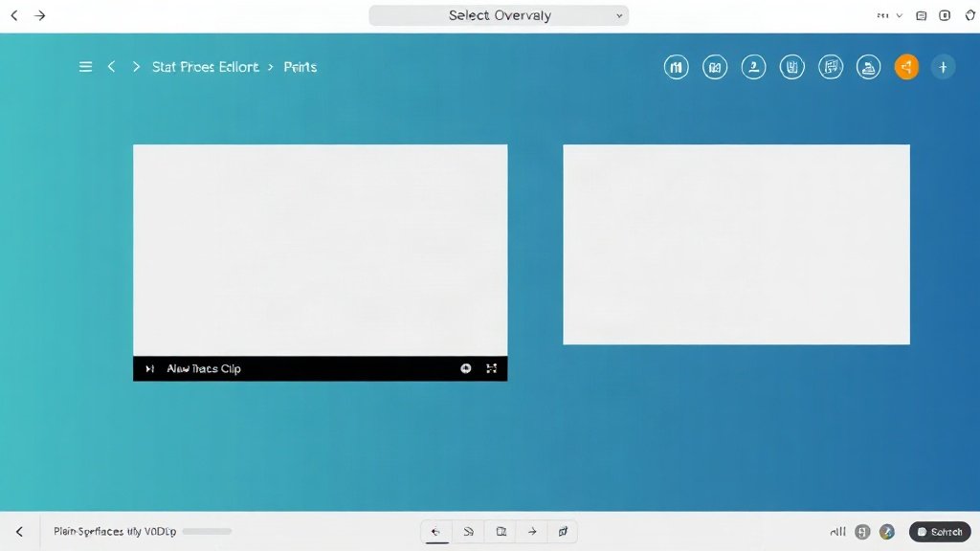Click the double curved arrow tool in bottom toolbar

pos(469,532)
